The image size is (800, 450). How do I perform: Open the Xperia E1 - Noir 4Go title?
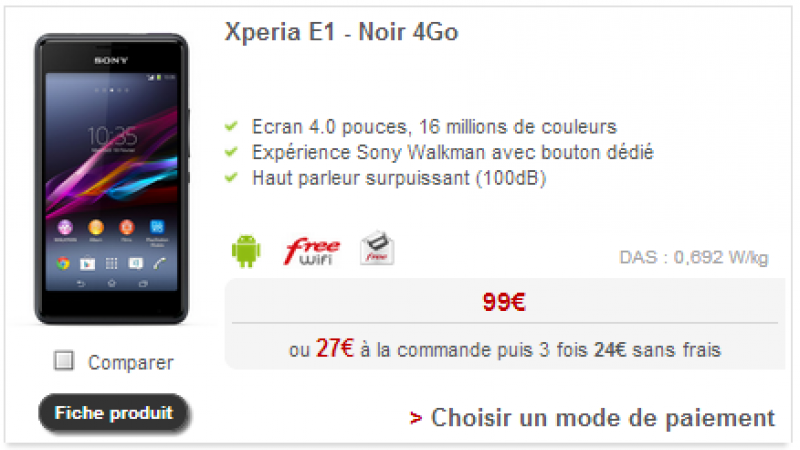[x=341, y=32]
